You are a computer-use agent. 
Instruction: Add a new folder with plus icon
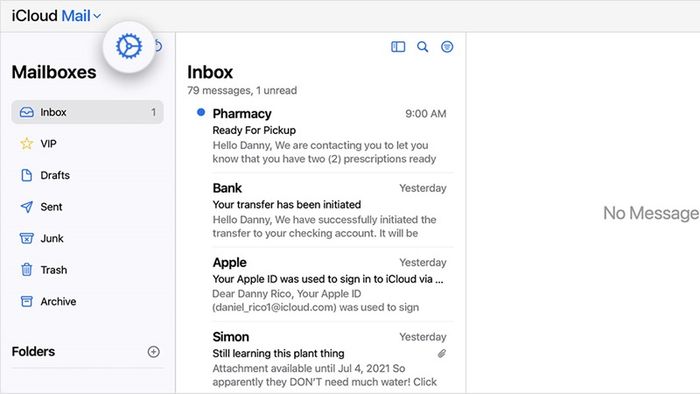[154, 352]
